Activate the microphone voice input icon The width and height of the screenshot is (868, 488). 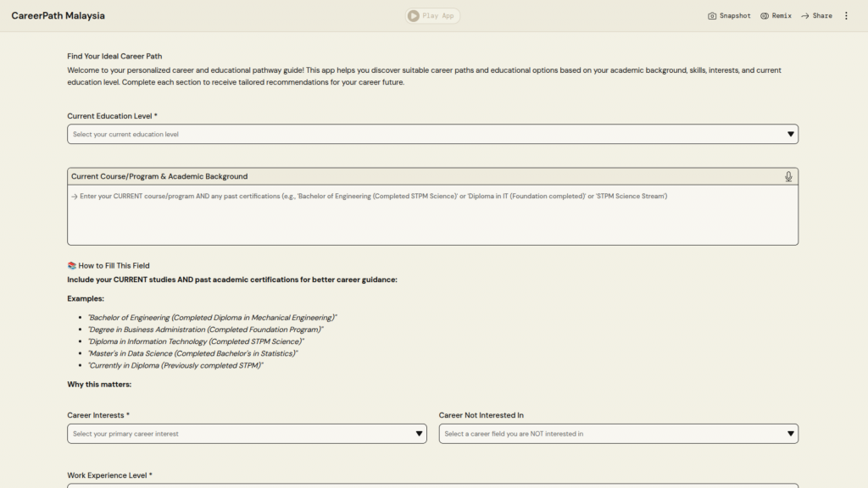pyautogui.click(x=788, y=176)
